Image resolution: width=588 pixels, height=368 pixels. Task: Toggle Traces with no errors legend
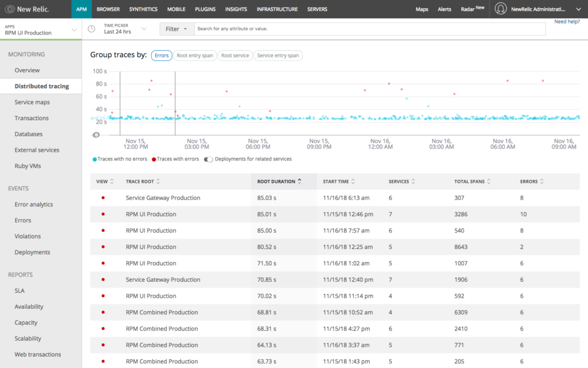pos(119,159)
